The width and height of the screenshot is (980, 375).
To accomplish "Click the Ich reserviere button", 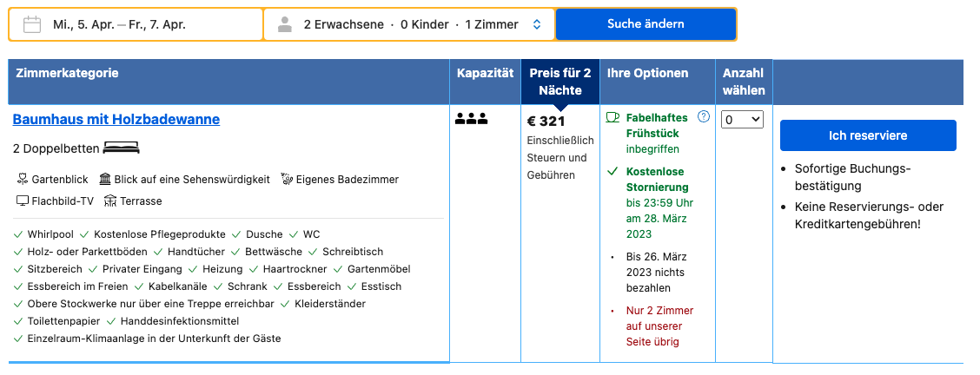I will [868, 135].
